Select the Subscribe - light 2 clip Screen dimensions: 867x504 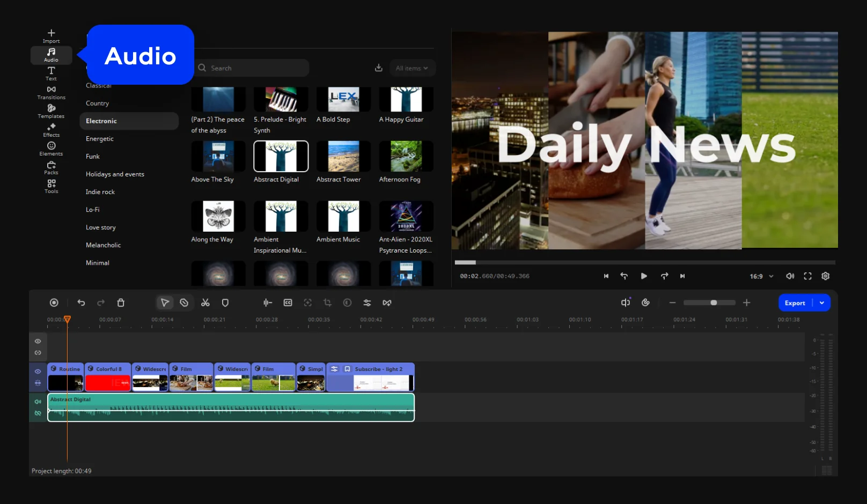pos(371,377)
